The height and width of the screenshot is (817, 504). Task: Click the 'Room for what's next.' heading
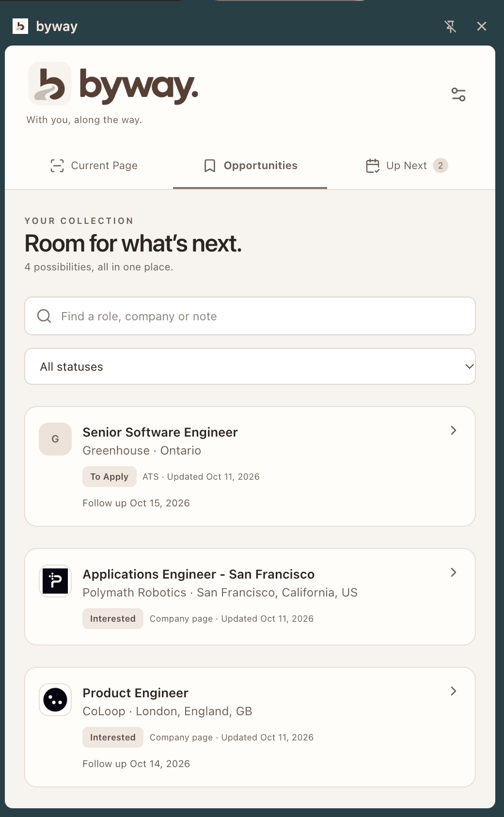pyautogui.click(x=133, y=243)
